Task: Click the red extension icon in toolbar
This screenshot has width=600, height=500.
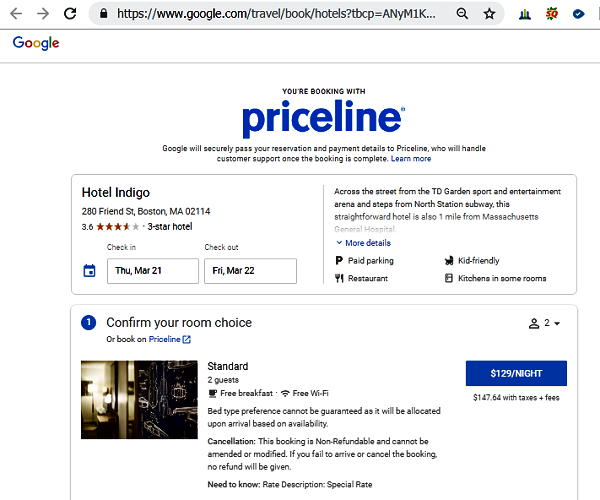Action: (x=552, y=14)
